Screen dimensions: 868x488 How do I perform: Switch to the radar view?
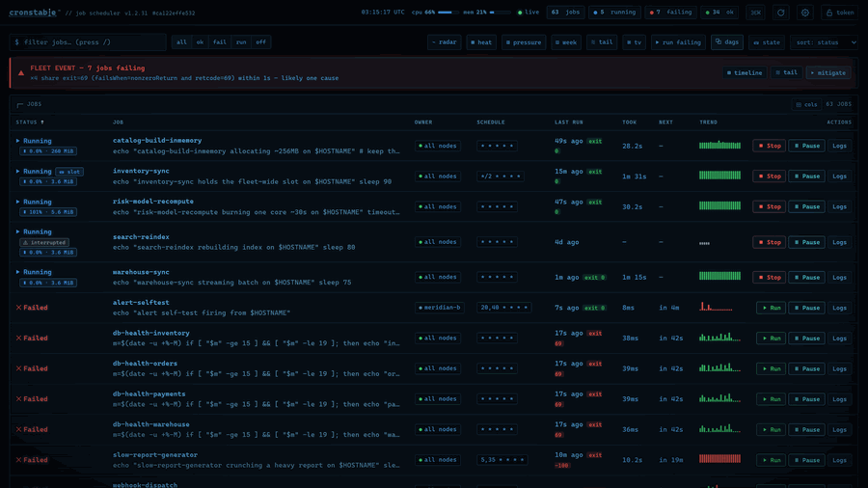(444, 42)
